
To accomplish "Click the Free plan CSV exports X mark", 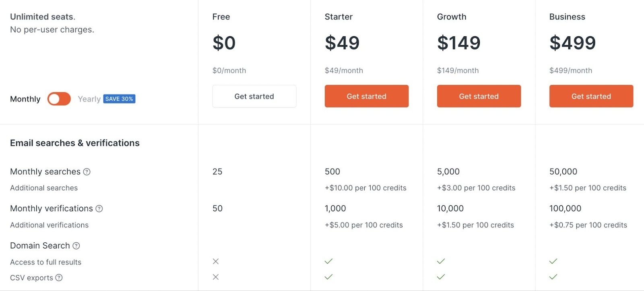I will click(x=216, y=277).
